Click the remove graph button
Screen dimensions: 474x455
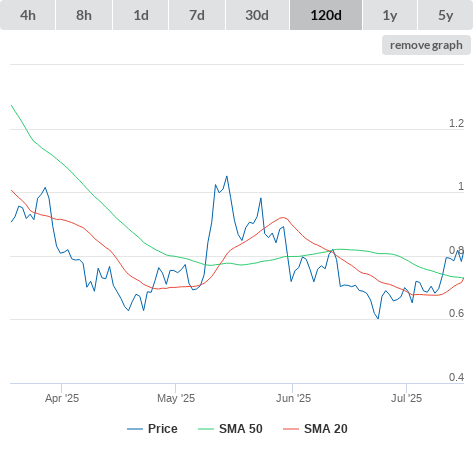click(x=426, y=45)
